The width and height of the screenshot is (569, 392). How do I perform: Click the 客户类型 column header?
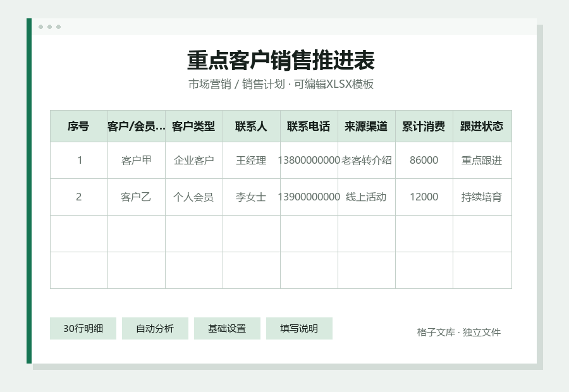(x=194, y=126)
